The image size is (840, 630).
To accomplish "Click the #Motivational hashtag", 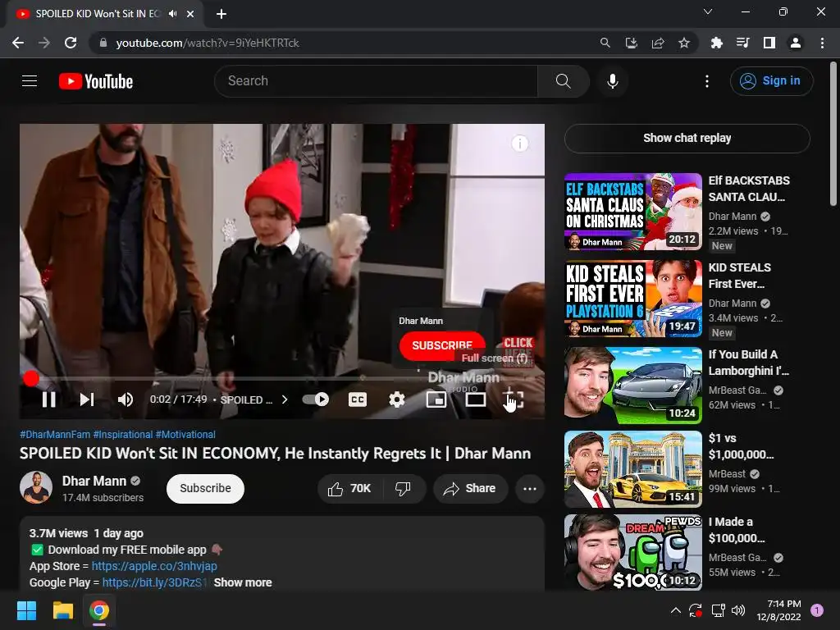I will (x=185, y=435).
